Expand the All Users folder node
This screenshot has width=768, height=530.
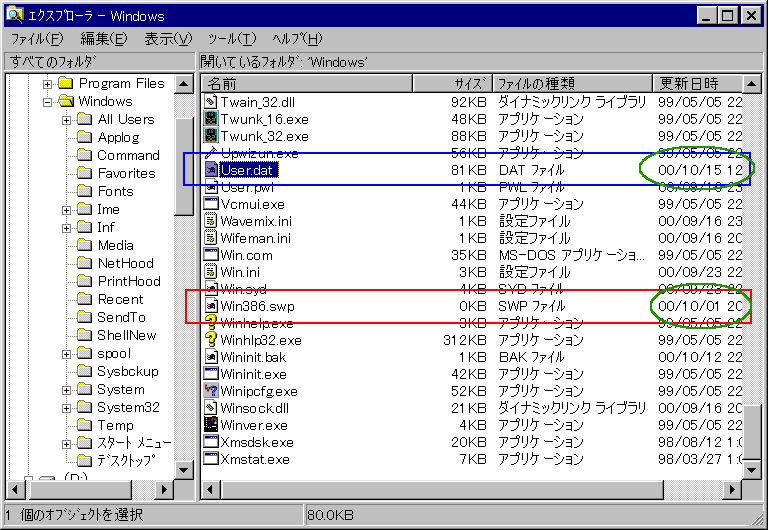(66, 120)
